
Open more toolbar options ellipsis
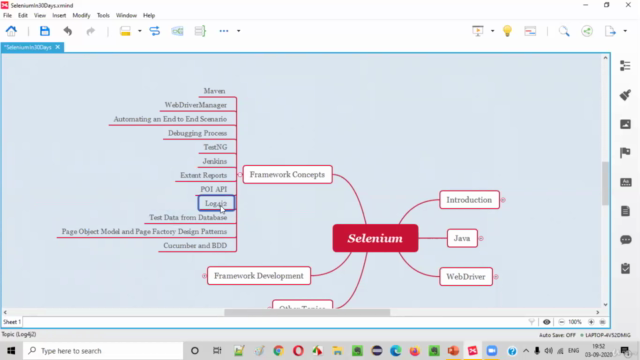pyautogui.click(x=224, y=31)
